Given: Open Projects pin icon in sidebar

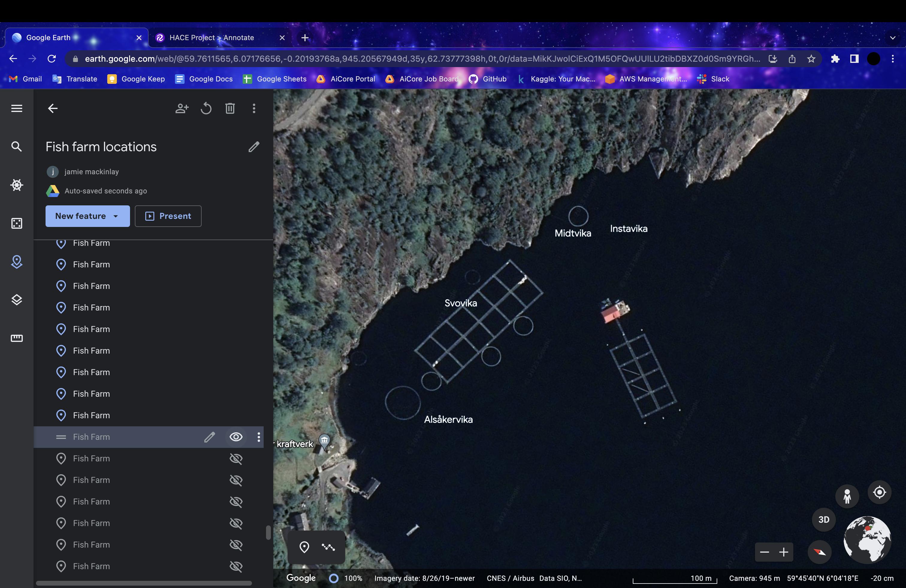Looking at the screenshot, I should (16, 262).
